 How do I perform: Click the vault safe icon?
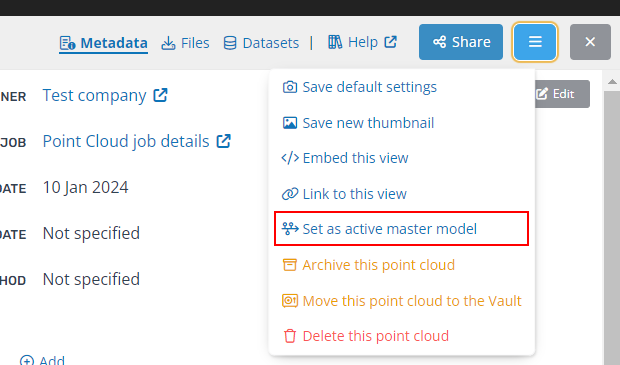[289, 301]
